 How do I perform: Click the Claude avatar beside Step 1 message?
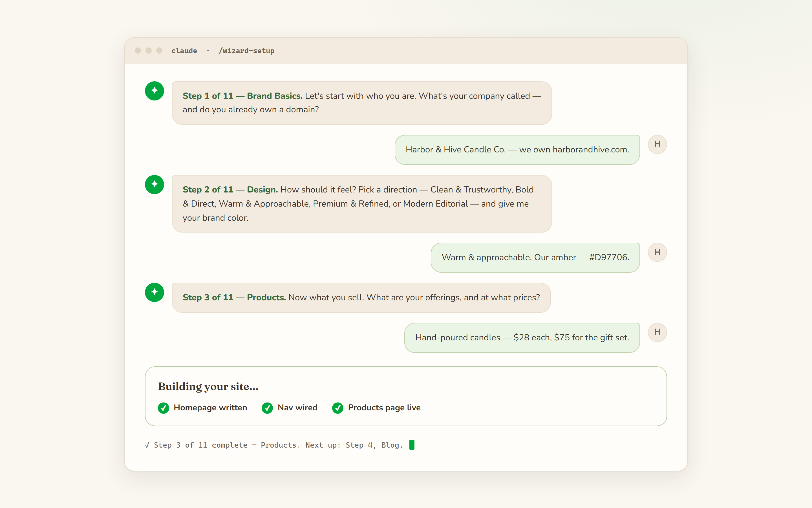pyautogui.click(x=154, y=91)
